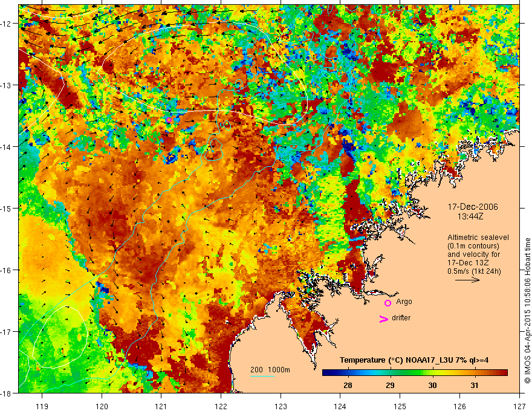The width and height of the screenshot is (532, 411).
Task: Click the 'and velocity for' caption line
Action: [473, 254]
